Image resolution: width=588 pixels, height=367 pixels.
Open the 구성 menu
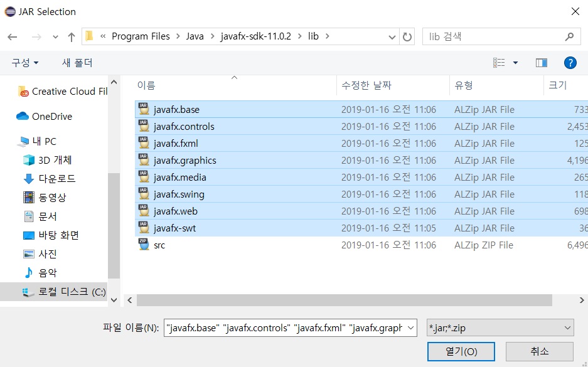click(24, 63)
